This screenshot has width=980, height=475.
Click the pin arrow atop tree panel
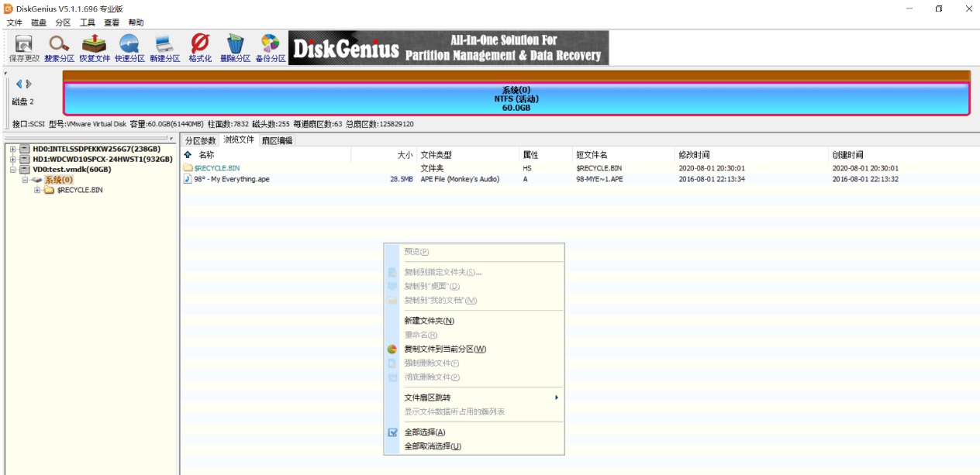tap(171, 138)
